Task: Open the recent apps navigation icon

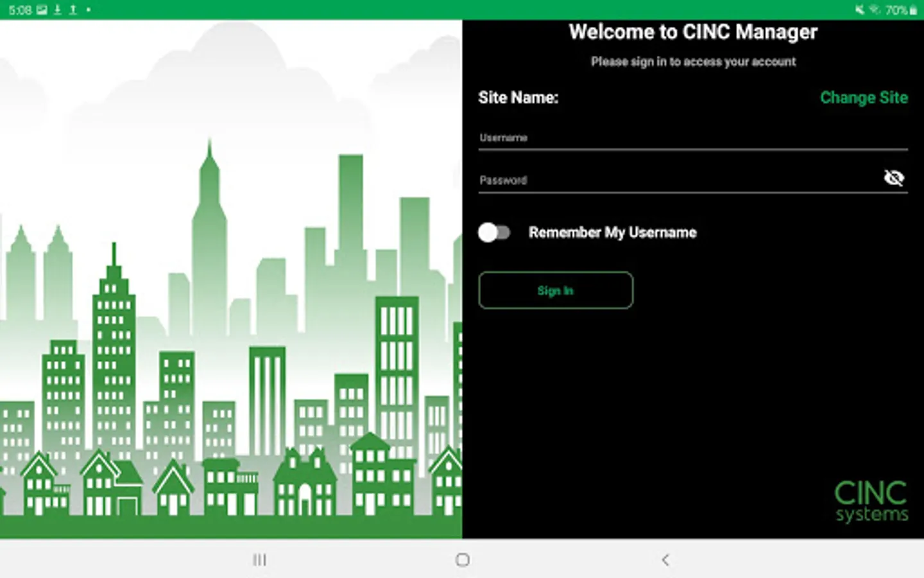Action: (x=259, y=560)
